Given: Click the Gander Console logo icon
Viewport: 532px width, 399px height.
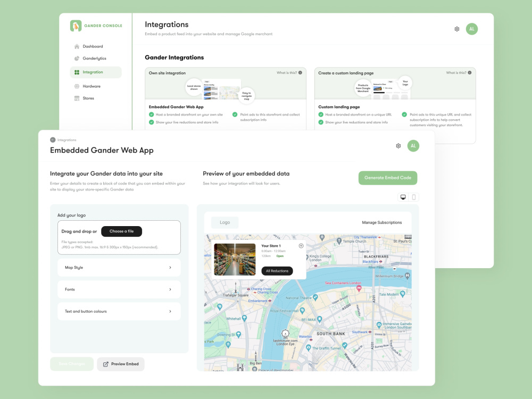Looking at the screenshot, I should (76, 26).
